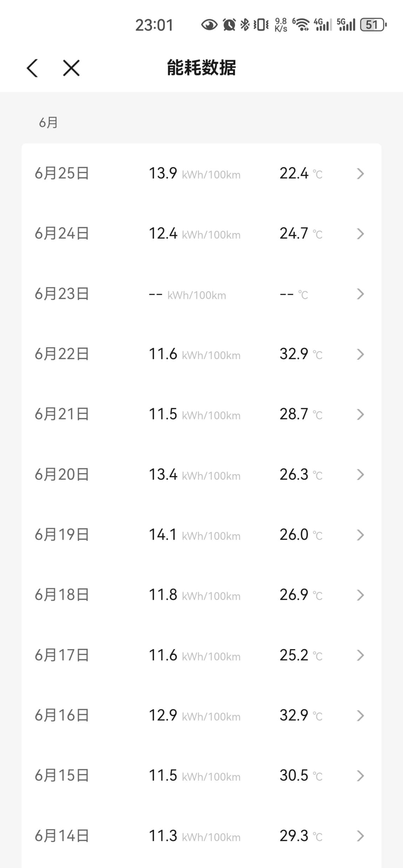Tap the Bluetooth status icon

(245, 25)
